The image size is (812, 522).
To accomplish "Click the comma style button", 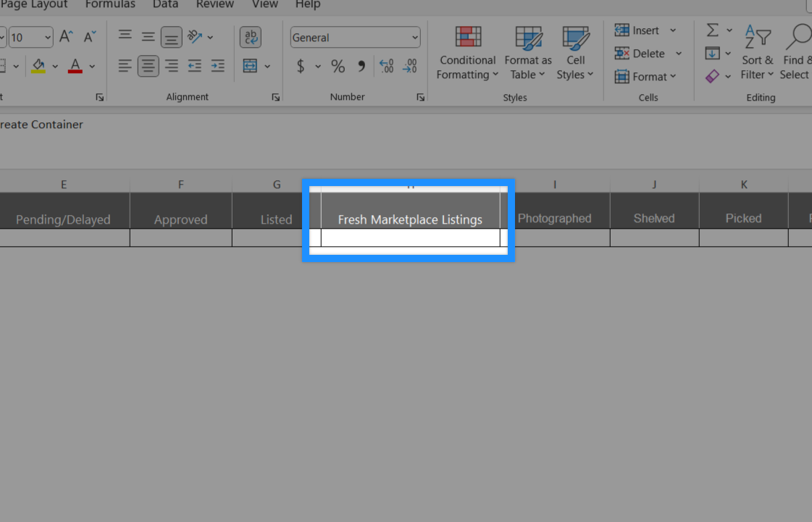I will pos(361,67).
